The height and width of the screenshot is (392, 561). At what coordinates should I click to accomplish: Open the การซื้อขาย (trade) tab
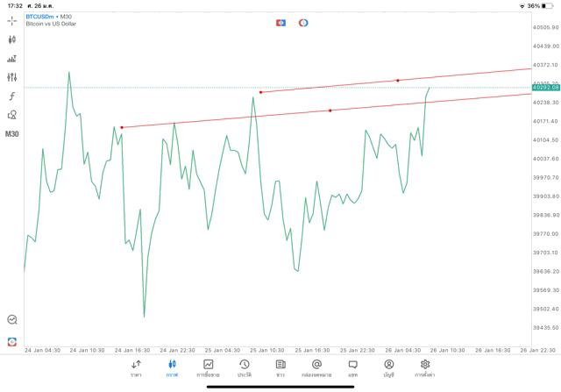point(209,368)
